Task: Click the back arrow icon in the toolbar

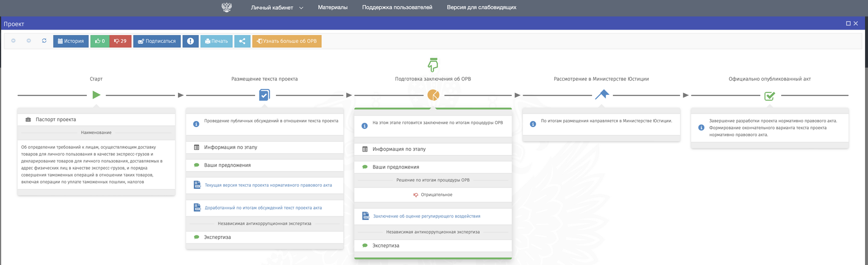Action: [x=14, y=41]
